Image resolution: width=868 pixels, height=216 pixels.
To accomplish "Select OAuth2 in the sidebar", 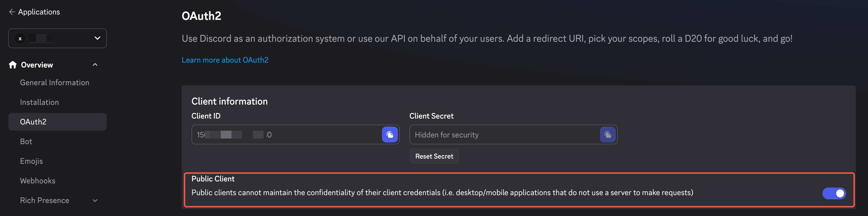I will pyautogui.click(x=58, y=122).
